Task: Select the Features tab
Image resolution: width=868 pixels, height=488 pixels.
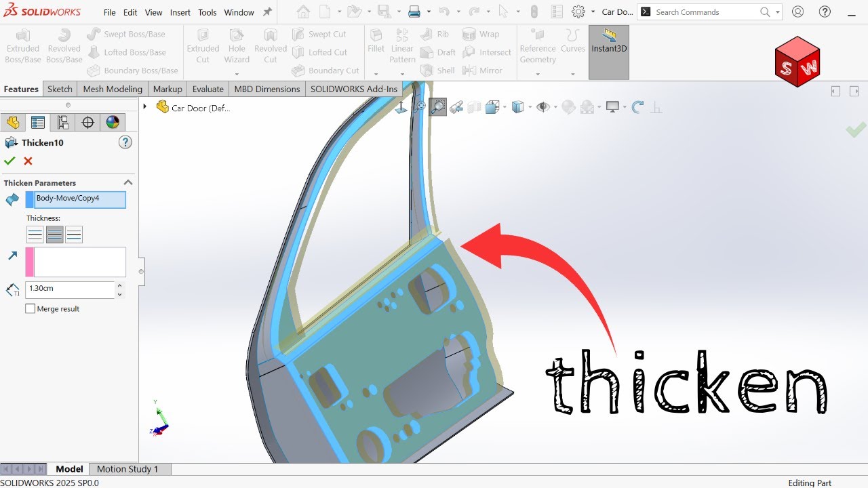Action: click(x=21, y=89)
